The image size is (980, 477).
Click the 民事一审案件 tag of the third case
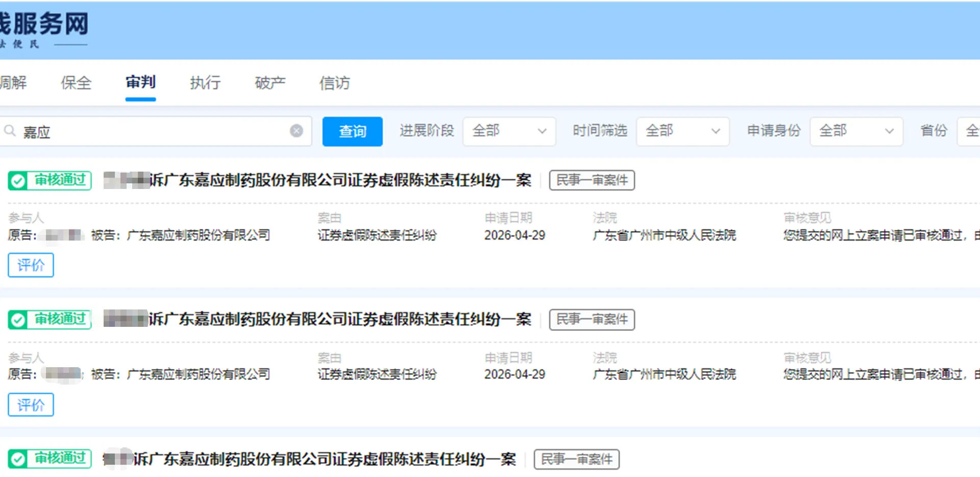577,459
